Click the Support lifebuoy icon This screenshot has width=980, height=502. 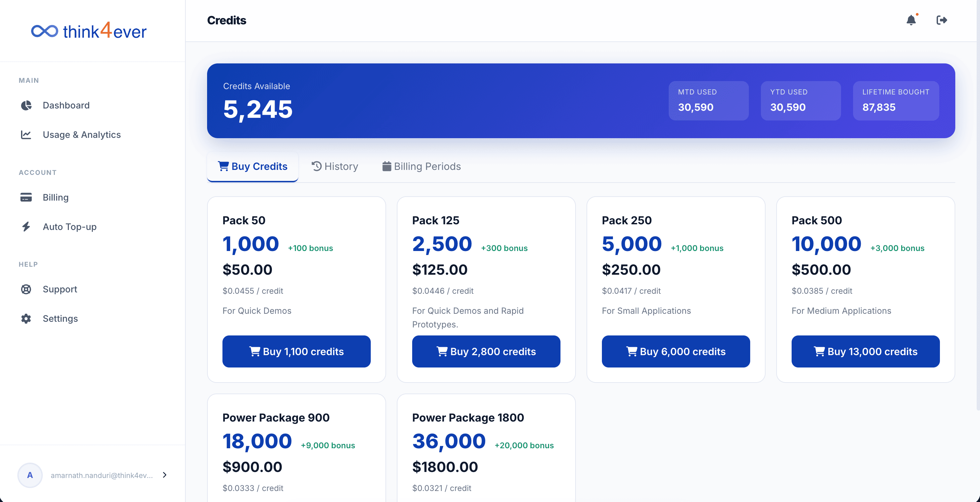(x=26, y=289)
